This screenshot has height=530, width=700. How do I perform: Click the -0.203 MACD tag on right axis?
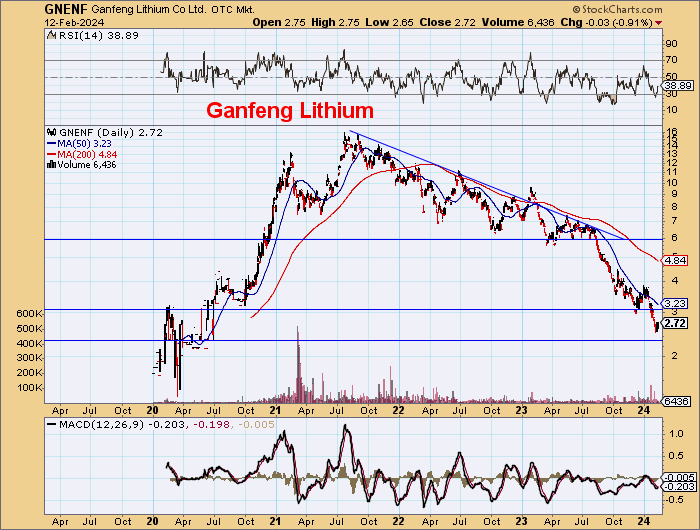point(679,487)
